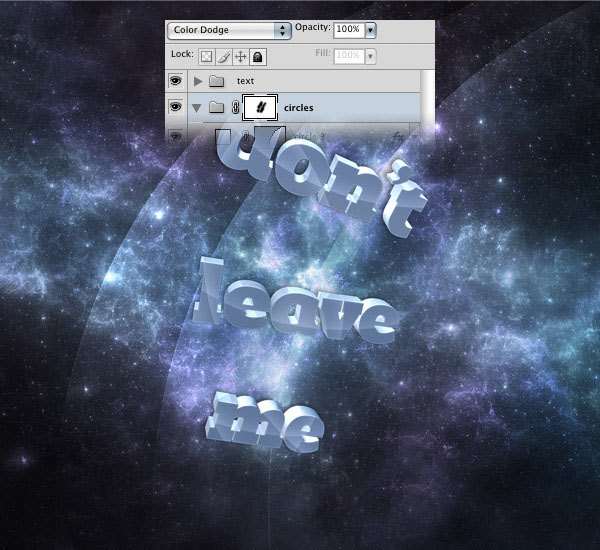The height and width of the screenshot is (550, 600).
Task: Click the layers panel vertical scrollbar
Action: click(x=428, y=103)
